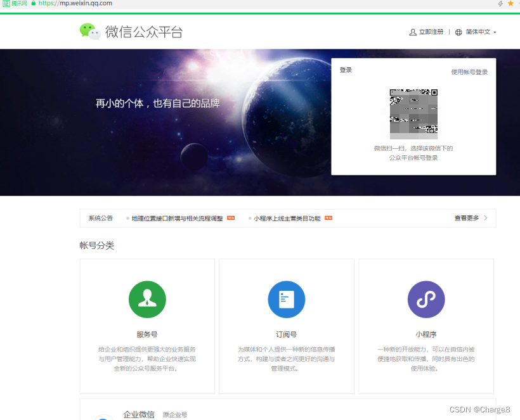
Task: Select the 服务号 card title
Action: tap(147, 334)
